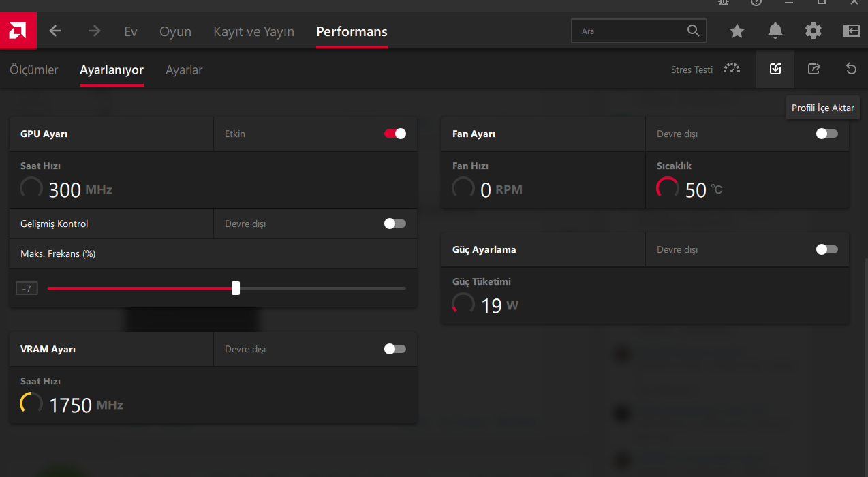
Task: Click the 1750 MHz VRAM clock value
Action: click(86, 405)
